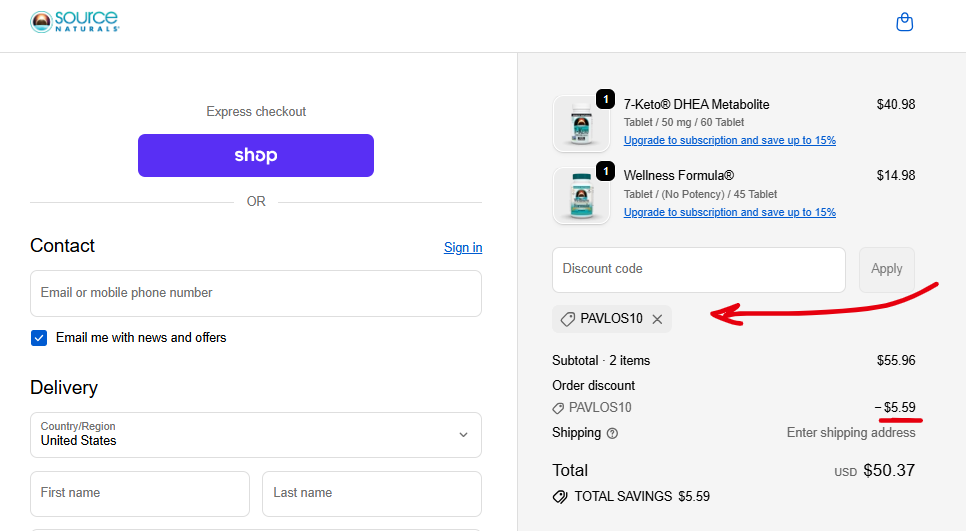Select the First name text field
The image size is (966, 531).
tap(139, 493)
